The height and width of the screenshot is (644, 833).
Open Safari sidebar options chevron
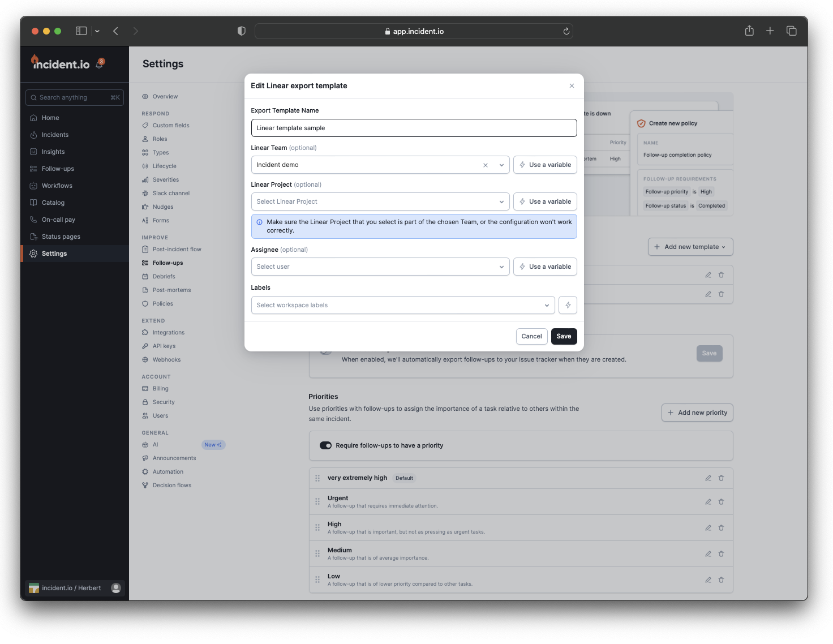pos(97,31)
